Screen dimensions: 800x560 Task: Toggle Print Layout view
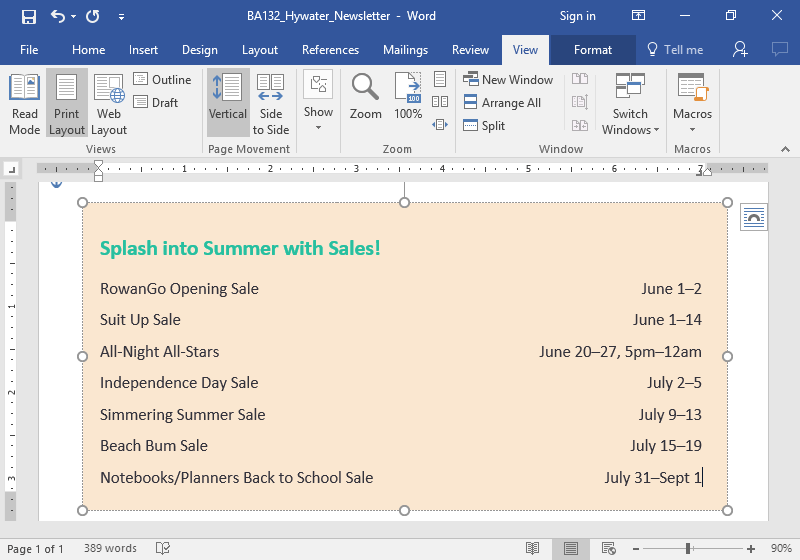point(67,104)
